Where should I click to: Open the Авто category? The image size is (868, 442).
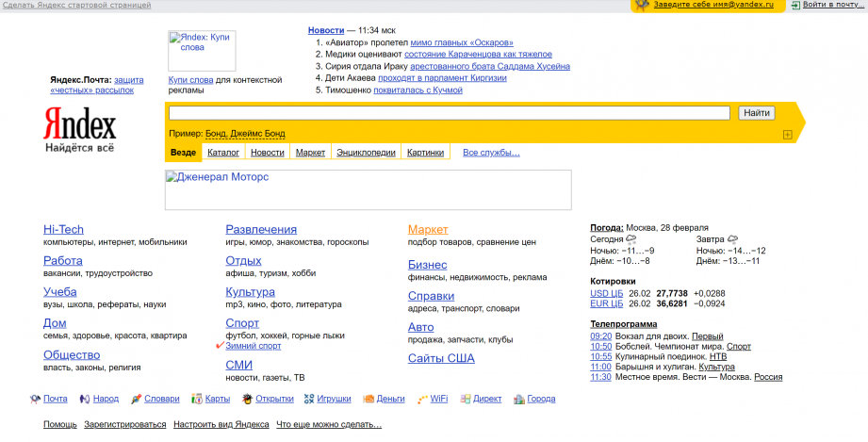point(420,327)
